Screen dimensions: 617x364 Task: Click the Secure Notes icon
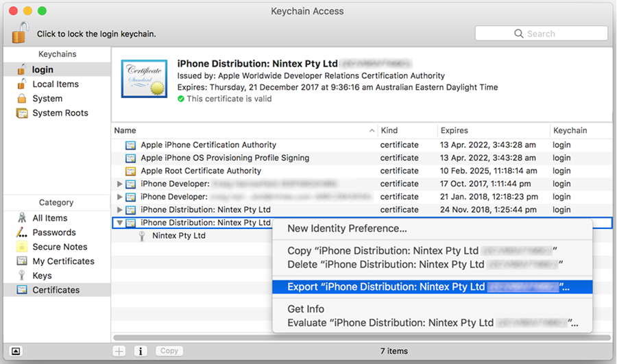(x=22, y=247)
